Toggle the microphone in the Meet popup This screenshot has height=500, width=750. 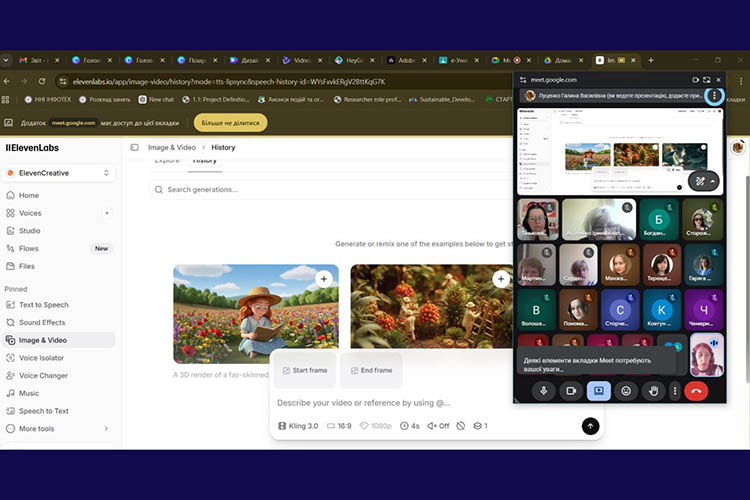(545, 391)
